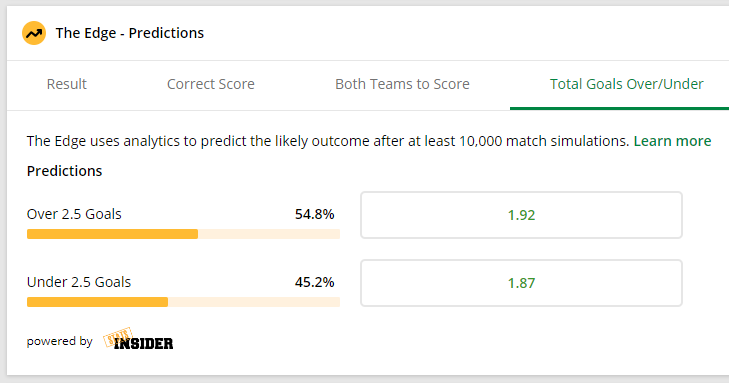Click the Under 2.5 Goals label

tap(79, 282)
